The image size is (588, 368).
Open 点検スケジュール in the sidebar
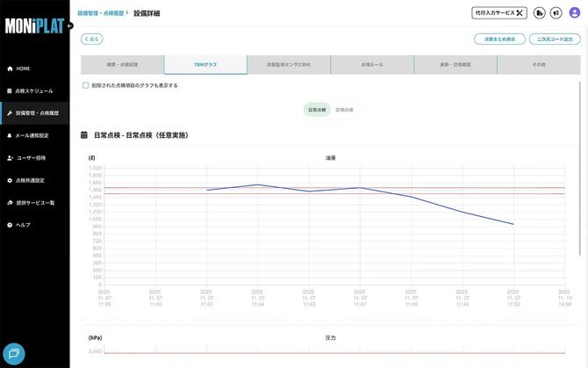point(33,90)
